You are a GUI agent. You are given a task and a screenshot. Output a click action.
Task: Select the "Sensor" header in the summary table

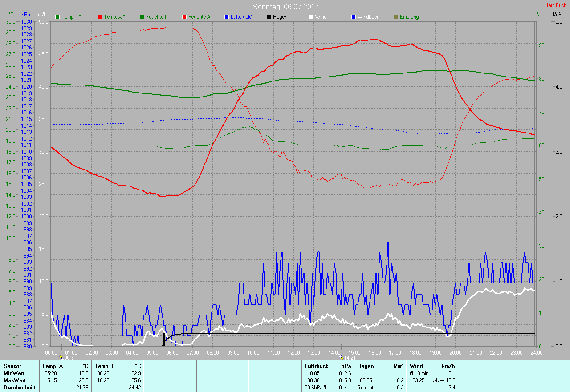pos(12,366)
